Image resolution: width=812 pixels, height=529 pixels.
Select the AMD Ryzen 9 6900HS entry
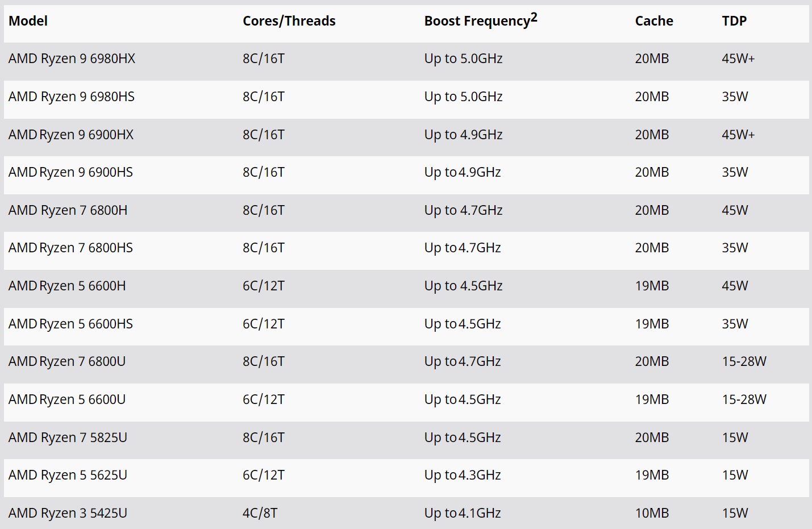[70, 172]
